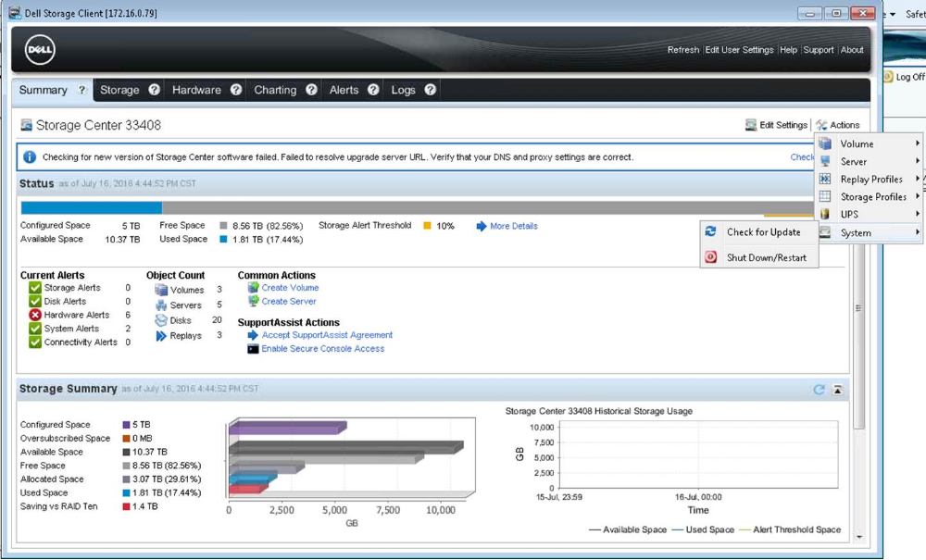926x560 pixels.
Task: Click the blue info icon in notification bar
Action: point(29,157)
